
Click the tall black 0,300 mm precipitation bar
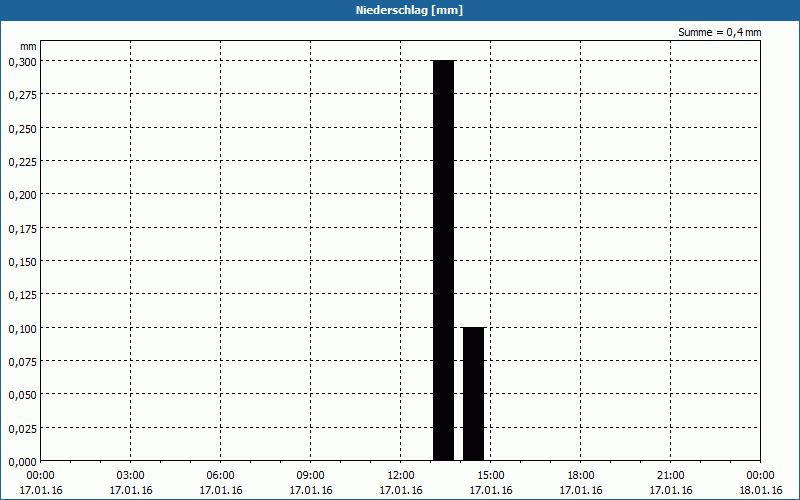pyautogui.click(x=443, y=260)
